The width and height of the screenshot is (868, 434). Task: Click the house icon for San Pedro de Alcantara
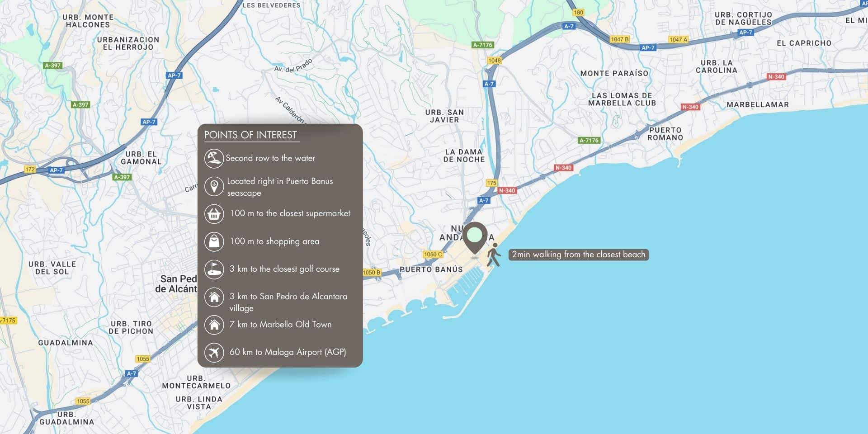(x=214, y=297)
